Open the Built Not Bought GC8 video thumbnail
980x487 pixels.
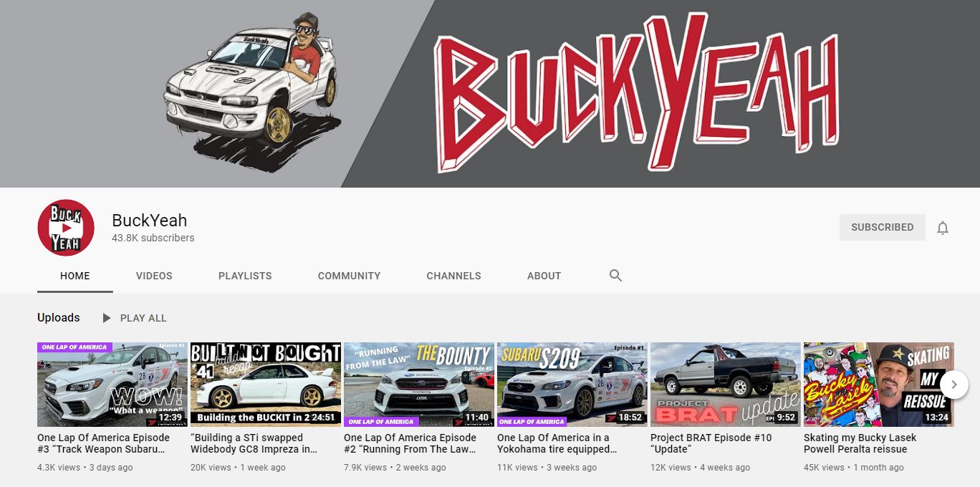(266, 385)
